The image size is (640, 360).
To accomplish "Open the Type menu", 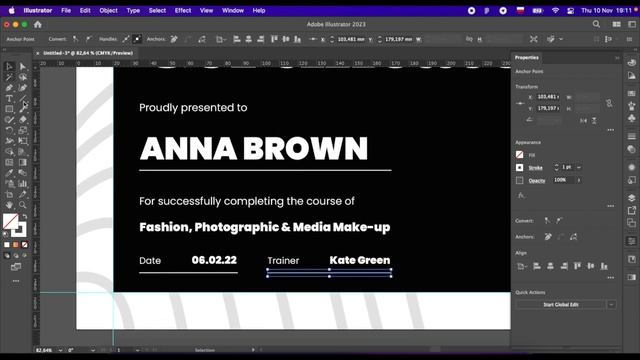I will click(133, 11).
